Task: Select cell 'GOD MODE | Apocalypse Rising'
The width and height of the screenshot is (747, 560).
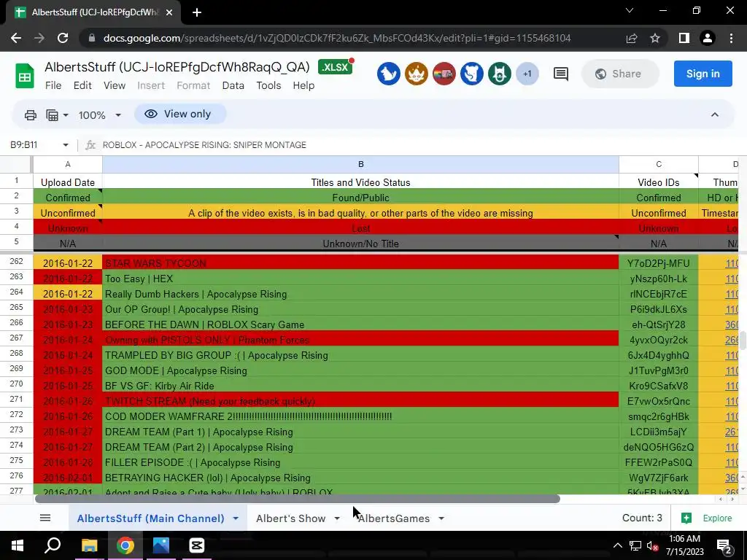Action: click(360, 370)
